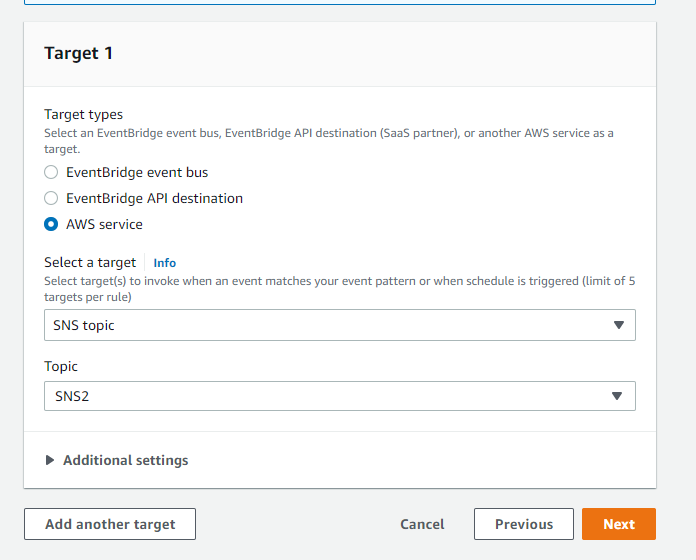Select the AWS service radio option
Image resolution: width=696 pixels, height=560 pixels.
coord(51,224)
